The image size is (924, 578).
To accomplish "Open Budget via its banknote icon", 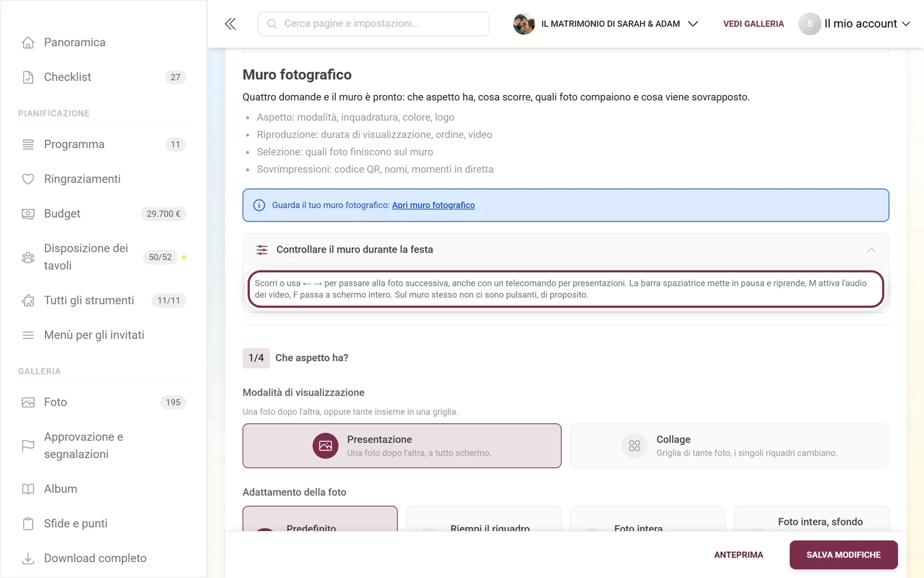I will [x=28, y=214].
